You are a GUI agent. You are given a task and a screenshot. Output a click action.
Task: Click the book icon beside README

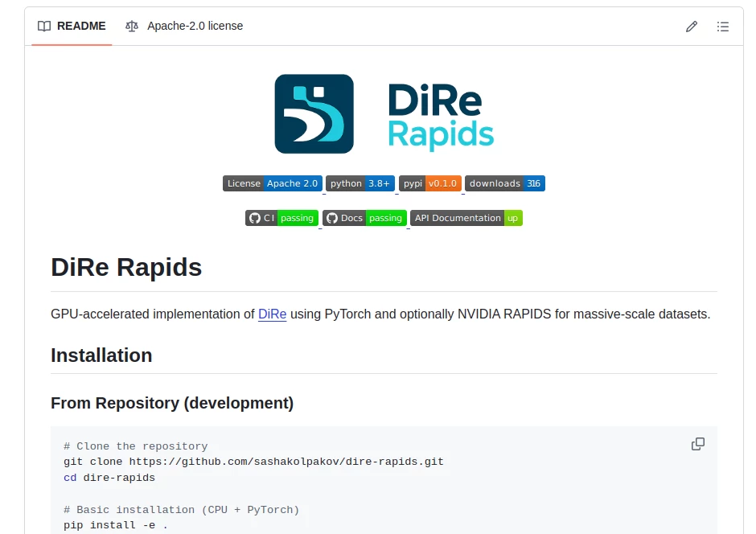tap(44, 26)
